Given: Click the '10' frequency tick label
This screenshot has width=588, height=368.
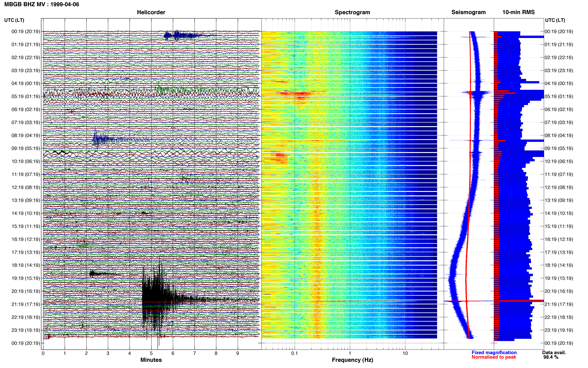Looking at the screenshot, I should pyautogui.click(x=405, y=353).
